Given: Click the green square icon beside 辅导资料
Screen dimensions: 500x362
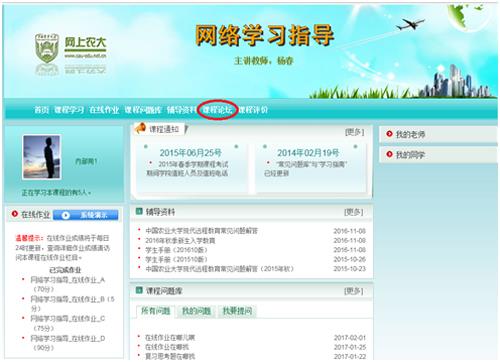Looking at the screenshot, I should 139,211.
